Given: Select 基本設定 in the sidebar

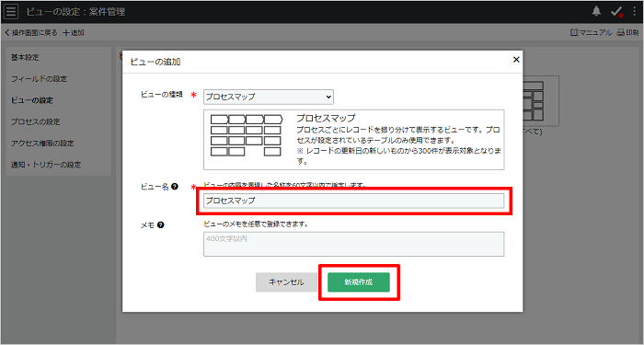Looking at the screenshot, I should tap(25, 57).
